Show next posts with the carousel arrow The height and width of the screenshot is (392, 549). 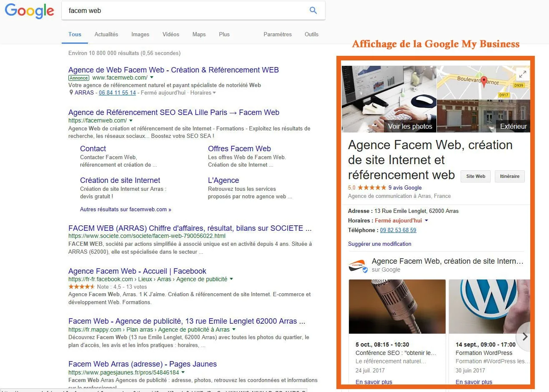(525, 337)
